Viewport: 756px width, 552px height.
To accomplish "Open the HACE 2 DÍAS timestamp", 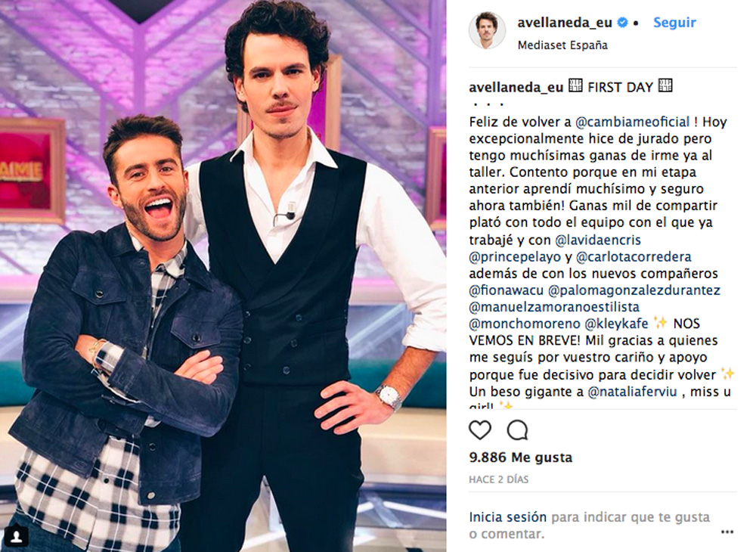I will pos(498,479).
